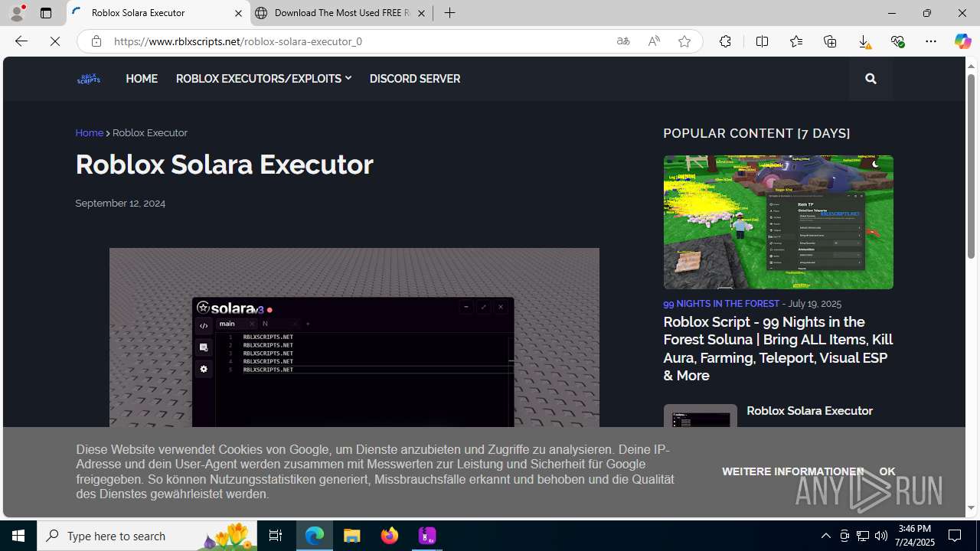Open the tab actions menu icon

[x=46, y=13]
